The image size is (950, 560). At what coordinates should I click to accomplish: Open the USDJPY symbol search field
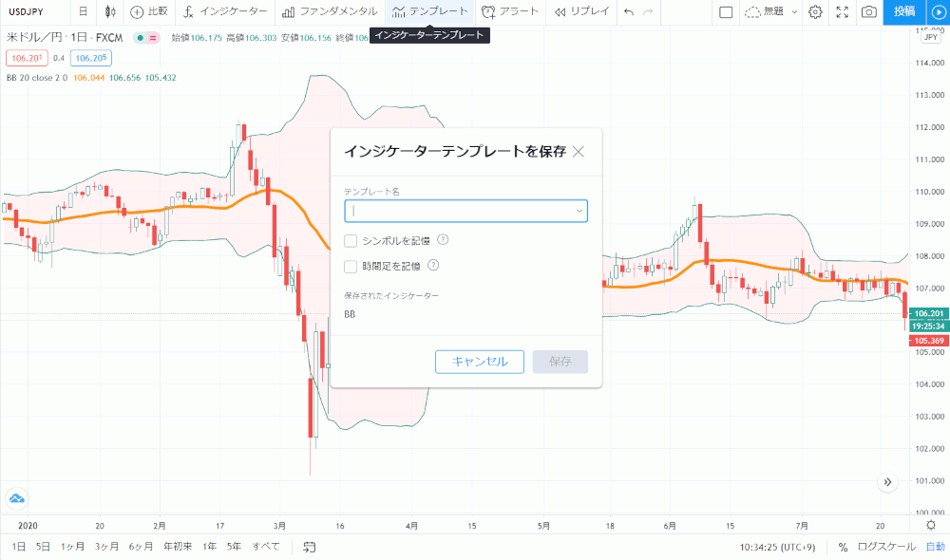click(26, 11)
